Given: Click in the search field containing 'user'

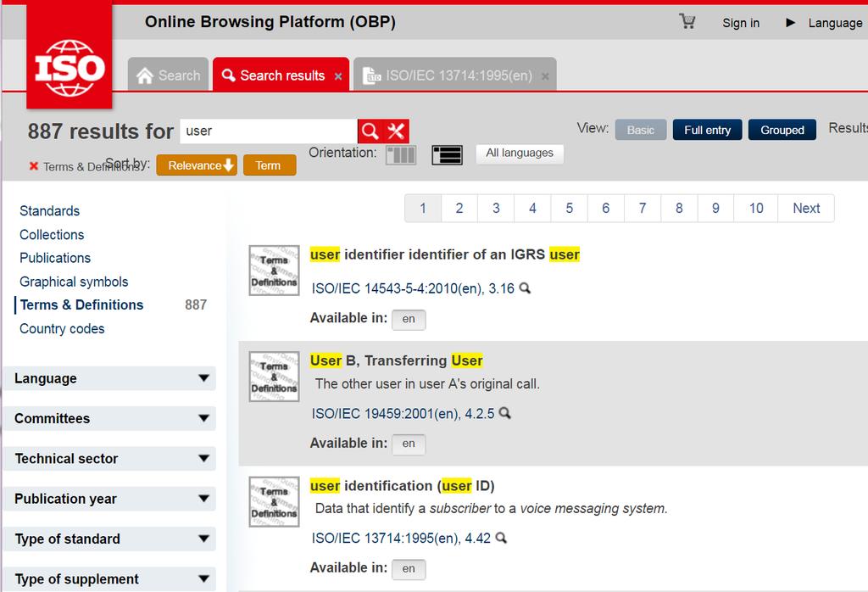Looking at the screenshot, I should [x=269, y=131].
